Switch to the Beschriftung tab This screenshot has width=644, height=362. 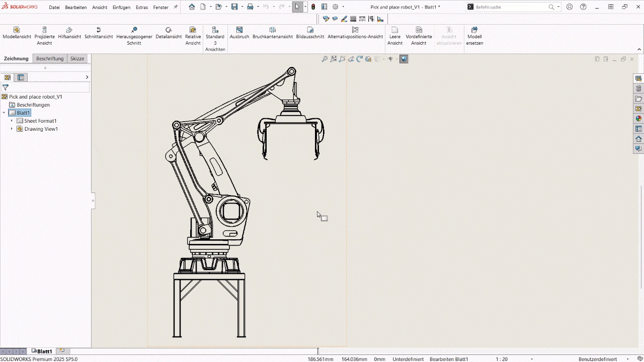49,58
